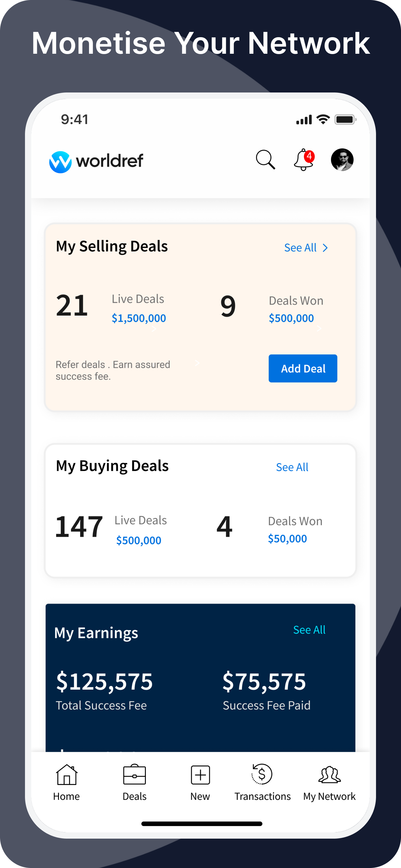See All under My Earnings
This screenshot has width=401, height=868.
(309, 630)
